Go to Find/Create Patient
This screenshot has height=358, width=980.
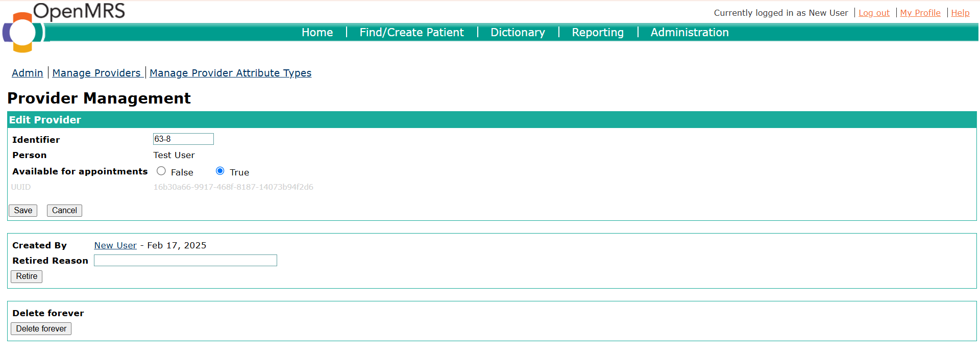click(x=411, y=32)
